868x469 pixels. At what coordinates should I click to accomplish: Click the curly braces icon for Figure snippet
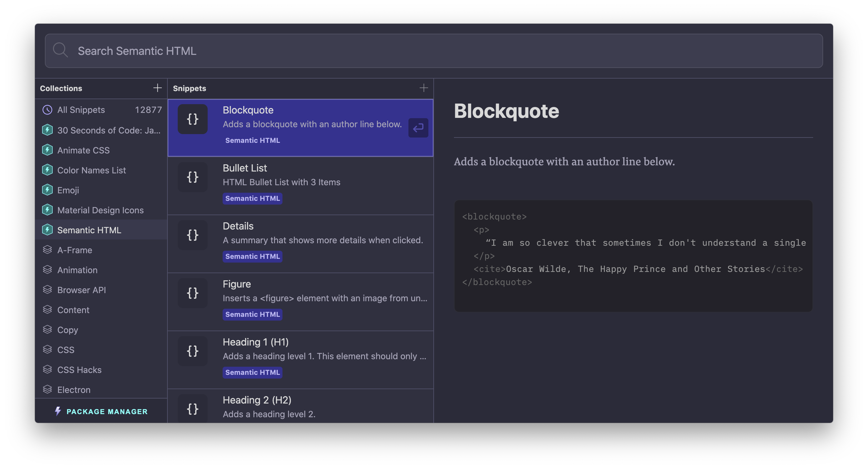[x=192, y=293]
